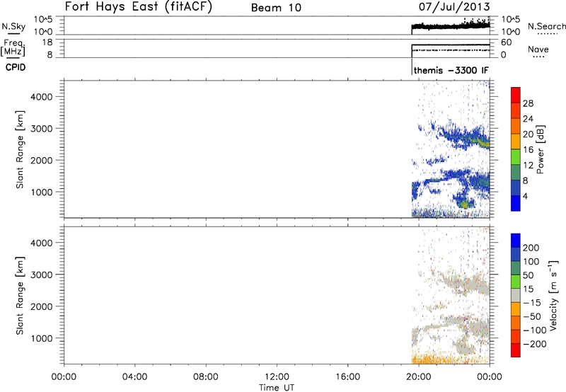Image resolution: width=566 pixels, height=392 pixels.
Task: Click the blue bottom segment of the Power color bar
Action: [x=516, y=203]
